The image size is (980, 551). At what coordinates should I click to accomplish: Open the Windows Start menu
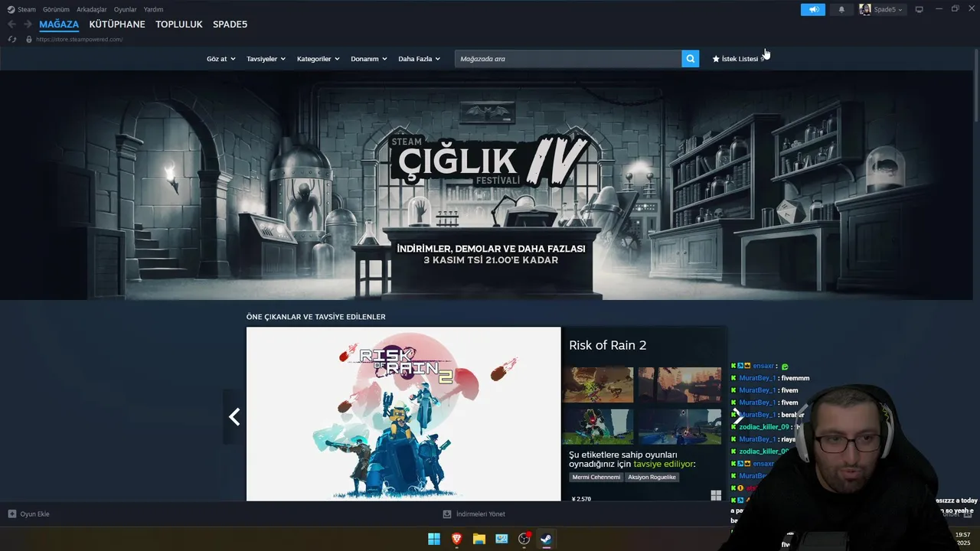433,539
